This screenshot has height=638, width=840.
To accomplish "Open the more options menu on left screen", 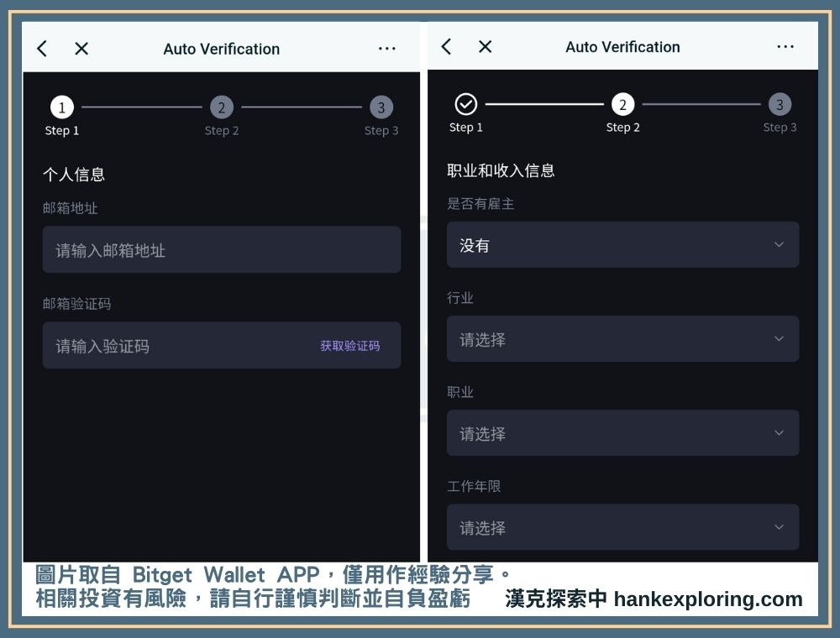I will click(387, 48).
